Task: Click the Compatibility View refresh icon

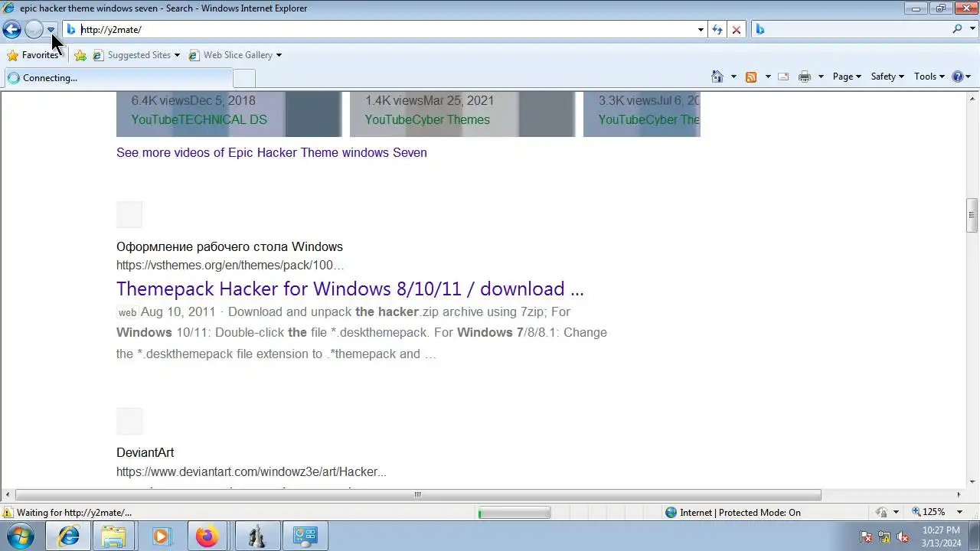Action: pyautogui.click(x=717, y=30)
